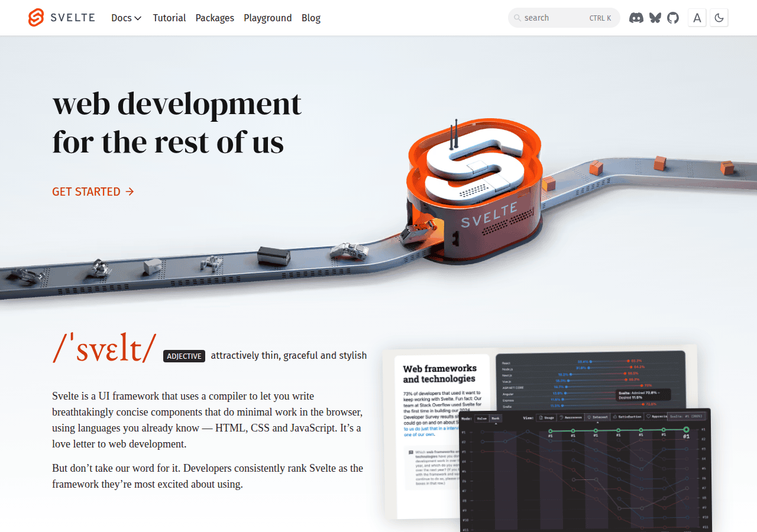Open the Playground
Viewport: 757px width, 532px height.
268,18
